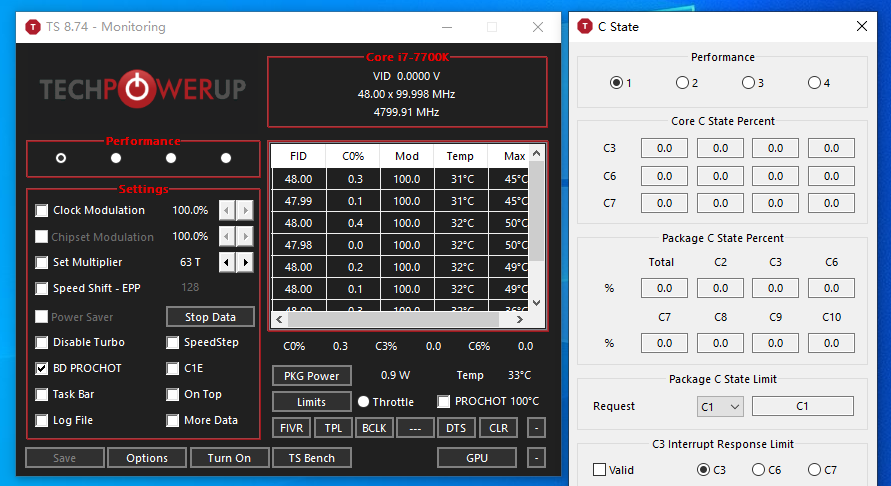Increase Chipset Modulation with right arrow
This screenshot has width=891, height=486.
245,236
